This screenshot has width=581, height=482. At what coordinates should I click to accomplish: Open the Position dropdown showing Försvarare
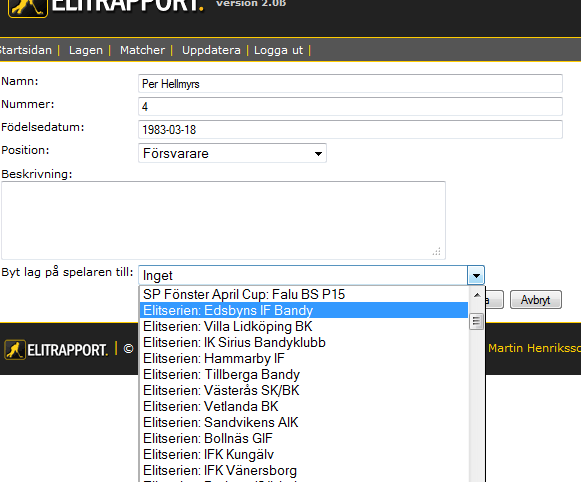(232, 153)
